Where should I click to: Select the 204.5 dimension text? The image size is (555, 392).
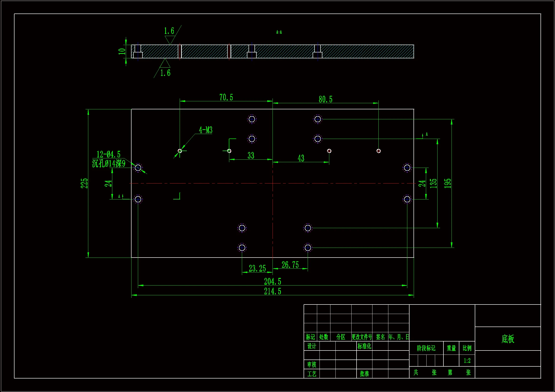273,281
